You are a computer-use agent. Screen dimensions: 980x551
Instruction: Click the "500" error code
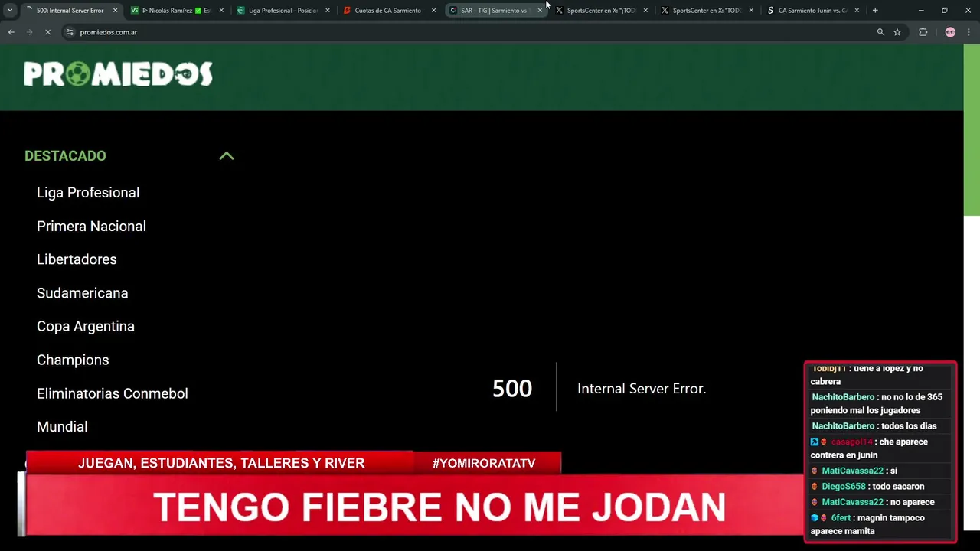pyautogui.click(x=512, y=389)
